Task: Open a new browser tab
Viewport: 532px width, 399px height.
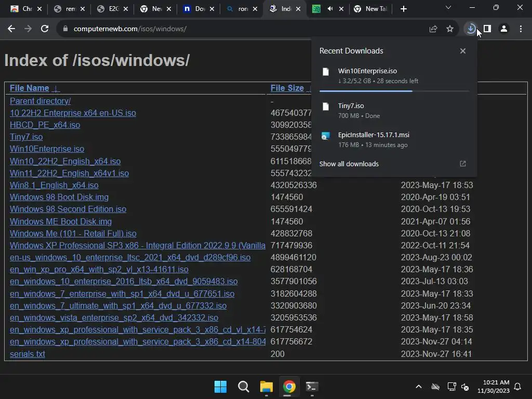Action: click(403, 9)
